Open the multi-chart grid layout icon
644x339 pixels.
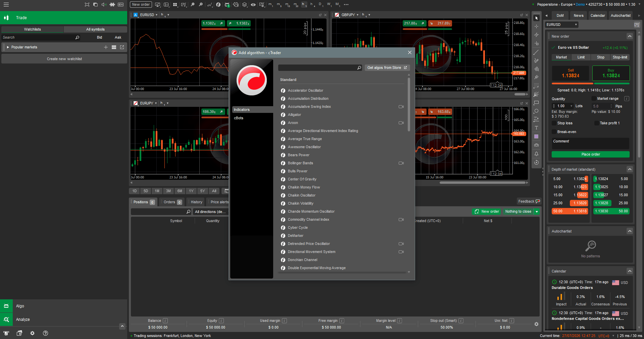pos(175,5)
